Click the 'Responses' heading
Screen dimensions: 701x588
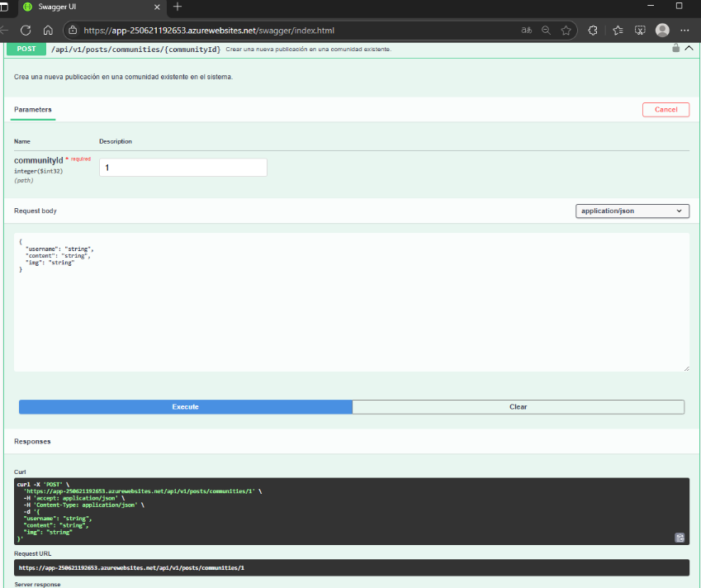click(32, 441)
